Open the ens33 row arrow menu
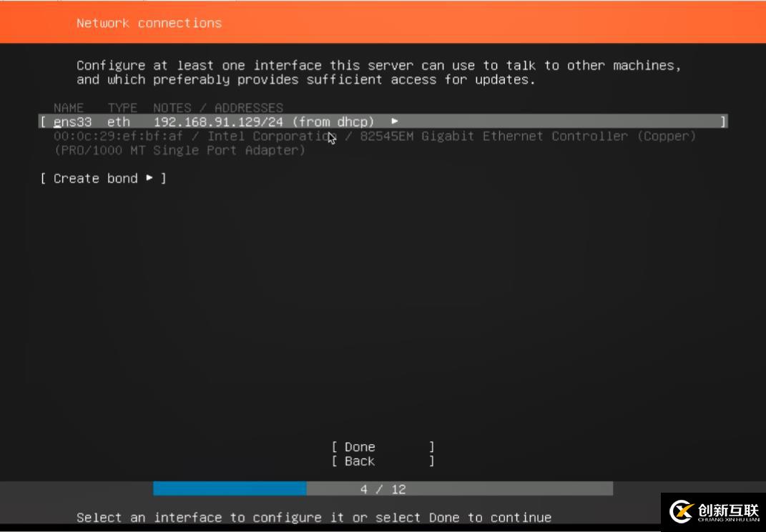Image resolution: width=766 pixels, height=532 pixels. (395, 121)
